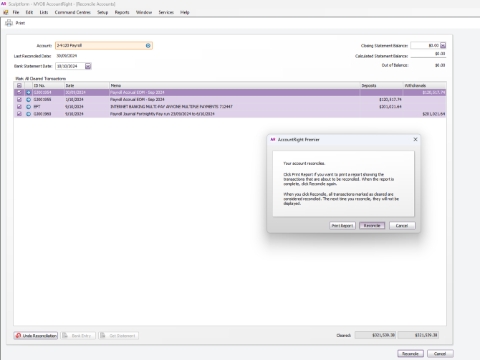Click the Date column header

tap(87, 86)
